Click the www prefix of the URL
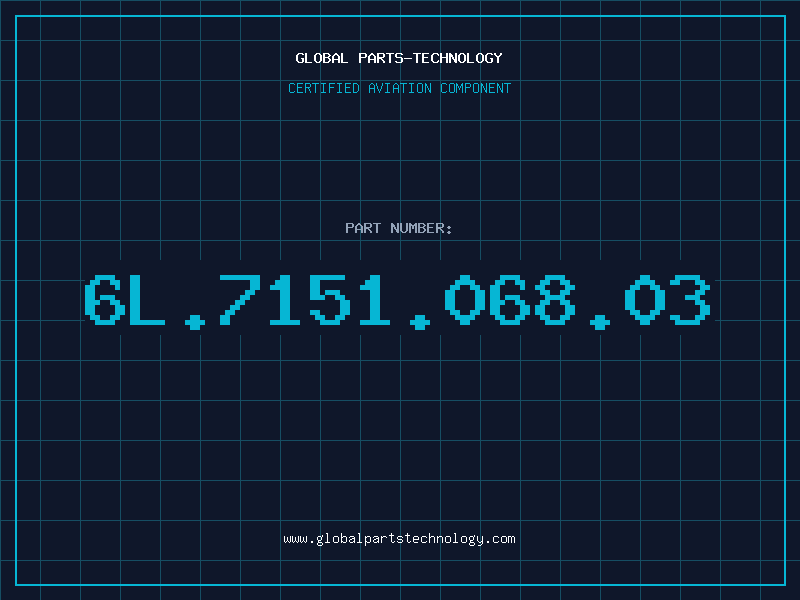This screenshot has width=800, height=600. point(295,540)
